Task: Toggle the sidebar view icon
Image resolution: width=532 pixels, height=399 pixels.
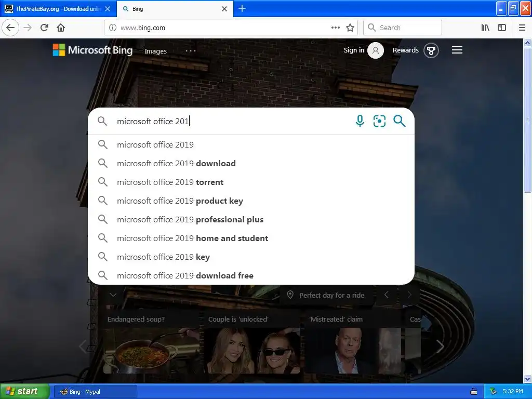Action: (x=502, y=28)
